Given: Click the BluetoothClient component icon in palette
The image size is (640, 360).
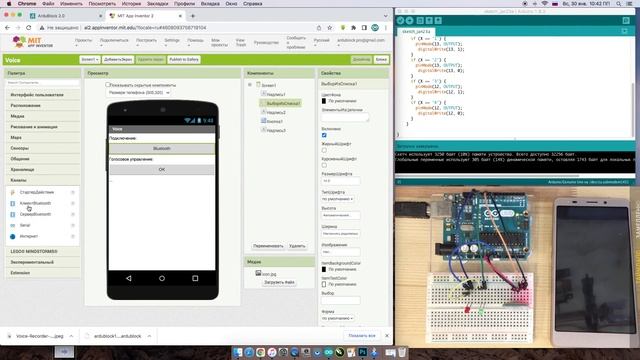Looking at the screenshot, I should pos(13,203).
